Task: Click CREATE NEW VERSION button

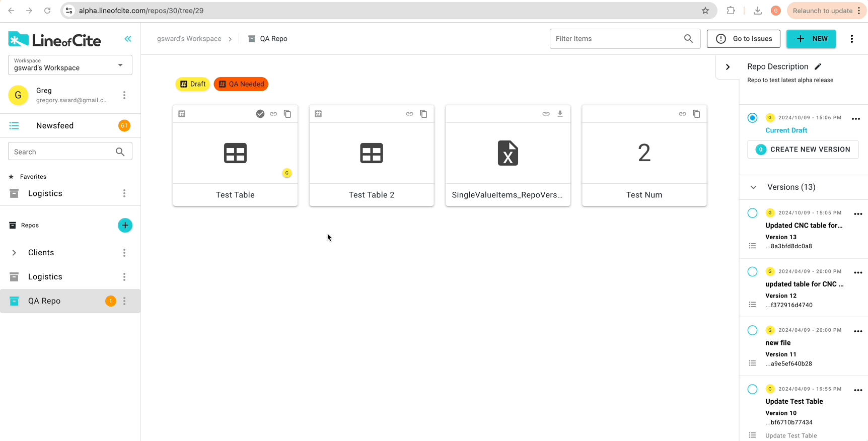Action: pos(803,150)
